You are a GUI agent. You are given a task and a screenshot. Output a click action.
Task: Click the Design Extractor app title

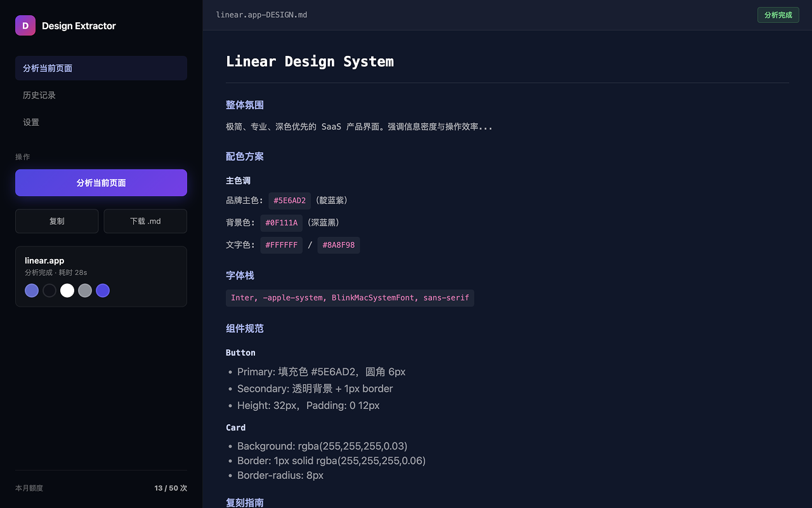tap(79, 26)
